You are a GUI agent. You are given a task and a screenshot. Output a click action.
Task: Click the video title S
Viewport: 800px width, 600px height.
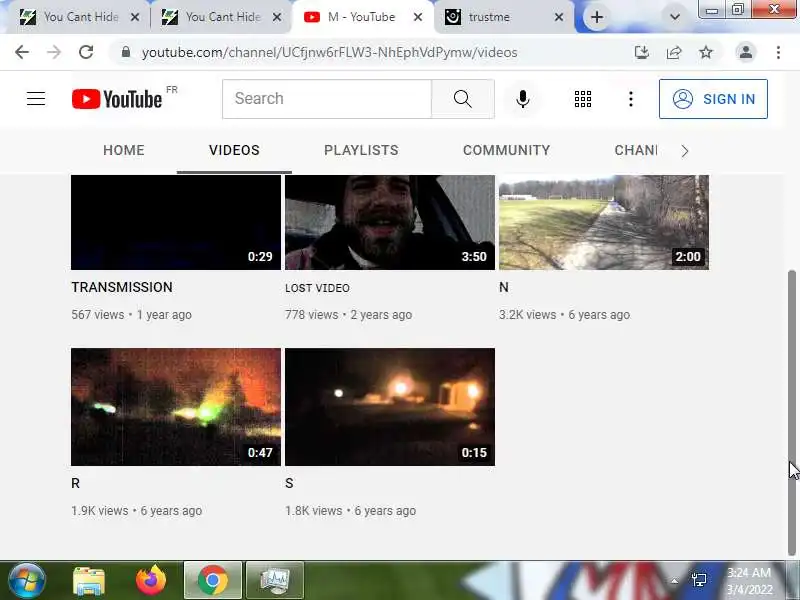pos(289,483)
